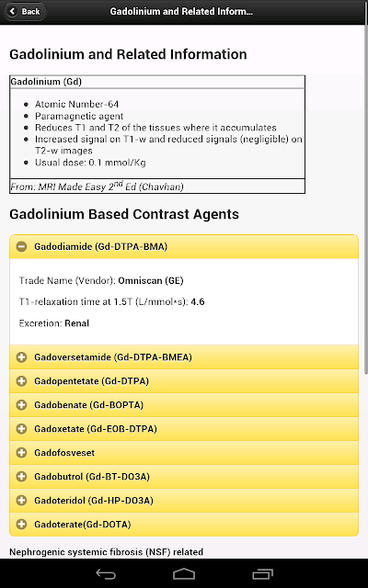The image size is (368, 588).
Task: Tap Android back arrow in navigation bar
Action: pyautogui.click(x=106, y=573)
